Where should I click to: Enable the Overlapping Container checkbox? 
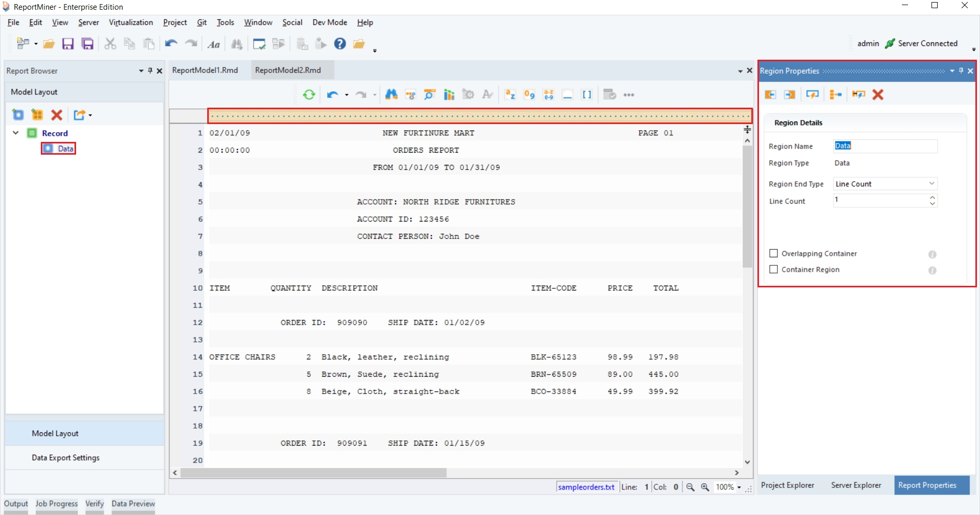(774, 254)
